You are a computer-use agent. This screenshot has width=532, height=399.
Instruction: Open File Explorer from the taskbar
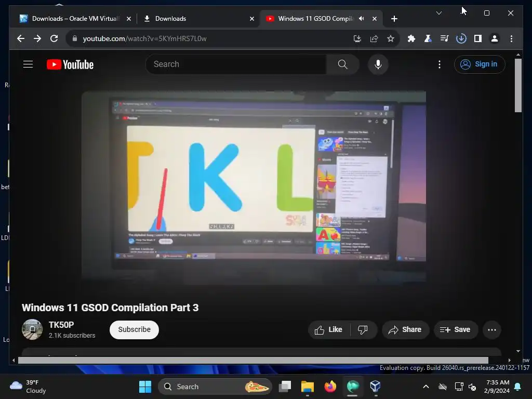point(308,387)
